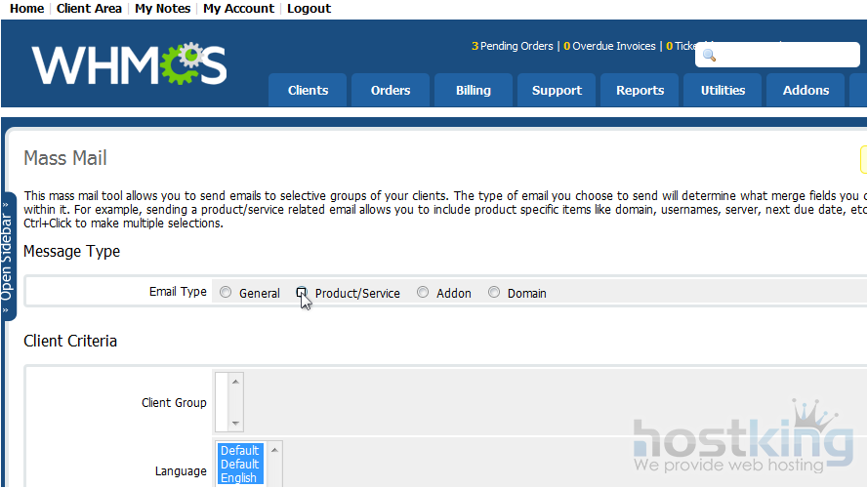Select the Product/Service email type
The width and height of the screenshot is (868, 488).
click(x=303, y=293)
